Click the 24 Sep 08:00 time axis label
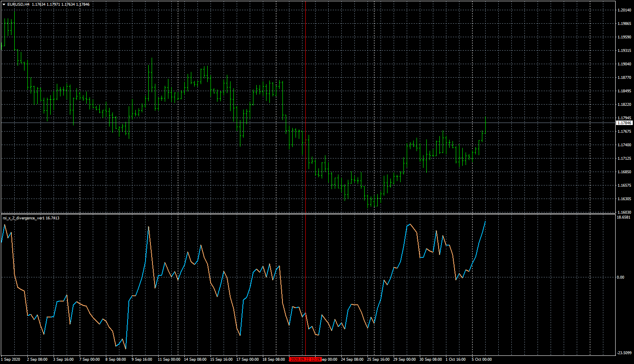The height and width of the screenshot is (364, 634). click(x=352, y=360)
